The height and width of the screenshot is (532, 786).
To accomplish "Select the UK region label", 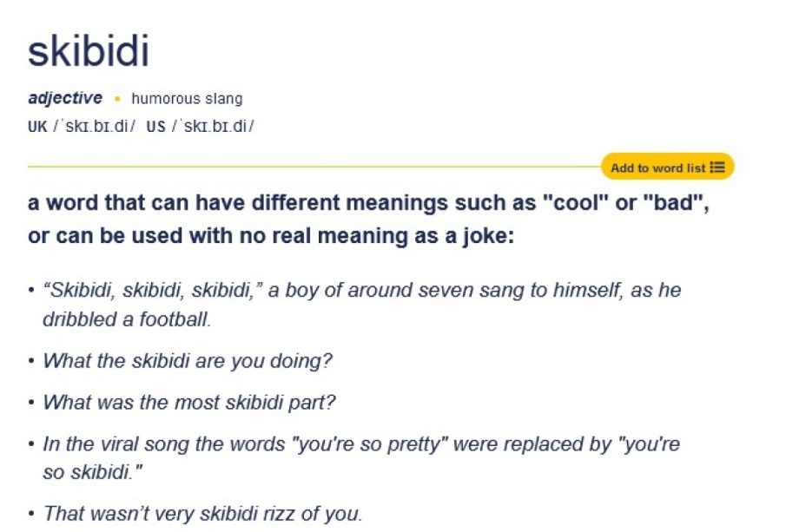I will tap(37, 126).
